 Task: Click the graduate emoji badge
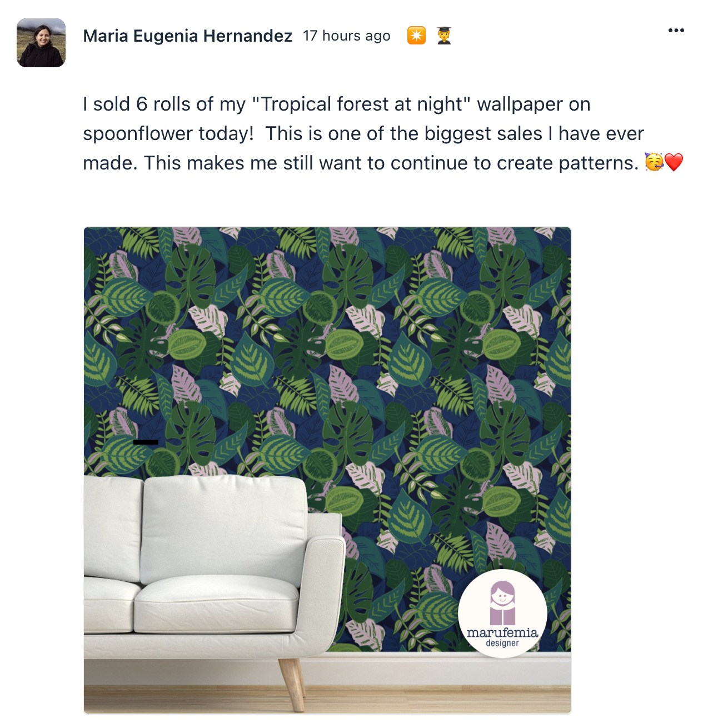(x=444, y=36)
